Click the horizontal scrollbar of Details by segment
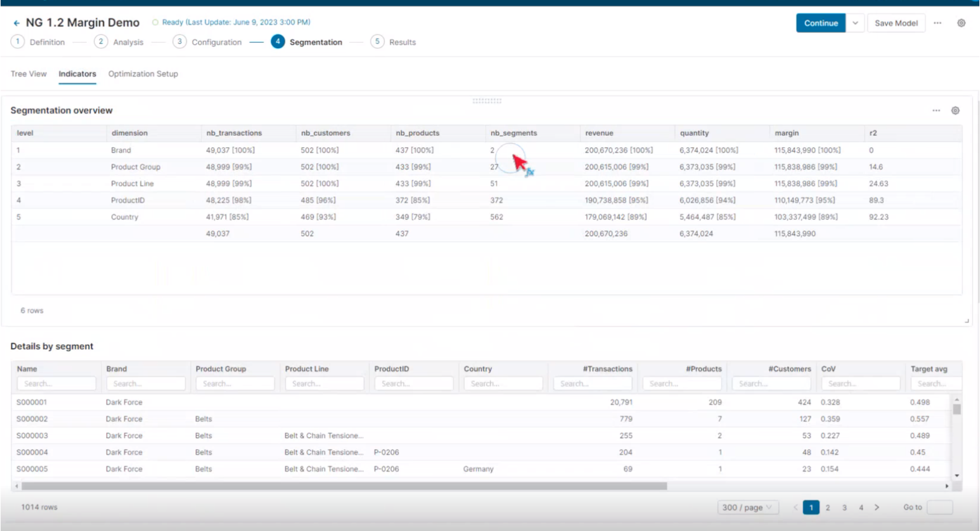Screen dimensions: 980x531 tap(344, 486)
